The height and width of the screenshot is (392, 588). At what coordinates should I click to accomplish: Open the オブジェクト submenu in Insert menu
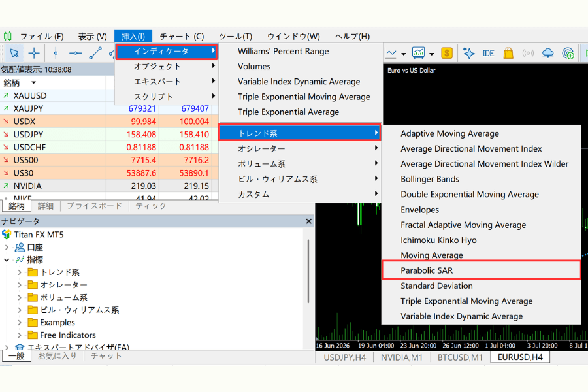[x=166, y=66]
